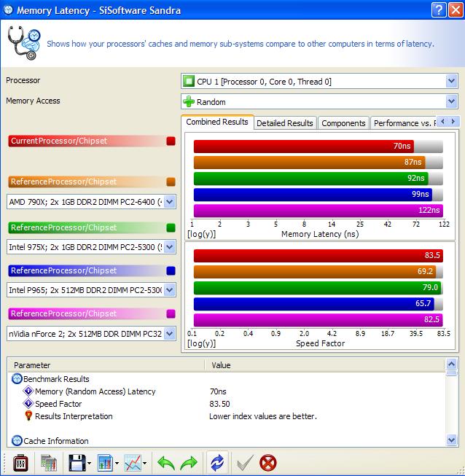Click the help question mark button
The width and height of the screenshot is (465, 476).
pyautogui.click(x=439, y=10)
